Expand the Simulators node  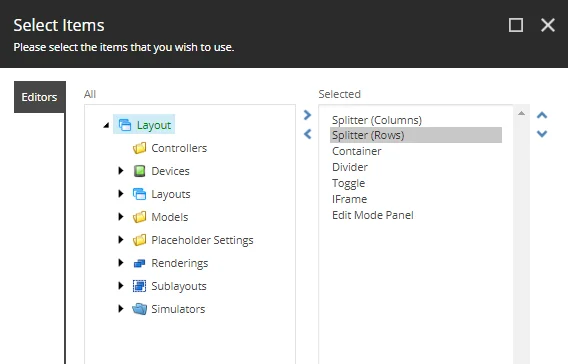pyautogui.click(x=121, y=309)
